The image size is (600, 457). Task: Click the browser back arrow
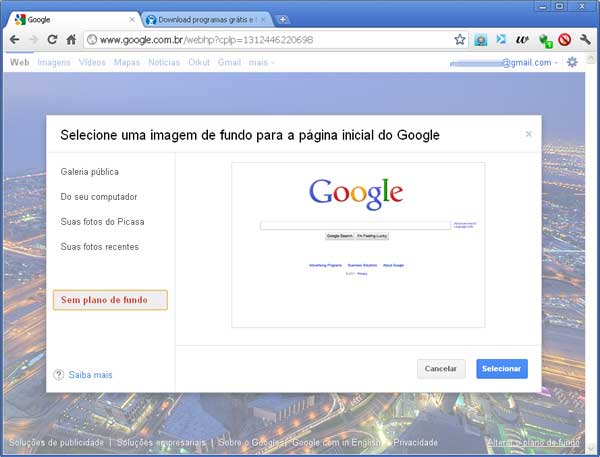tap(14, 40)
